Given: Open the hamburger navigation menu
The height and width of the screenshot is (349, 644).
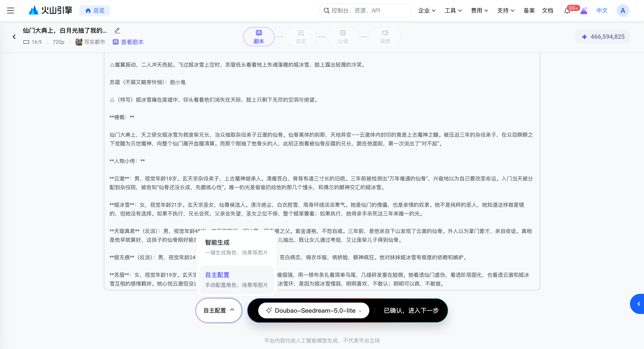Looking at the screenshot, I should pyautogui.click(x=11, y=11).
